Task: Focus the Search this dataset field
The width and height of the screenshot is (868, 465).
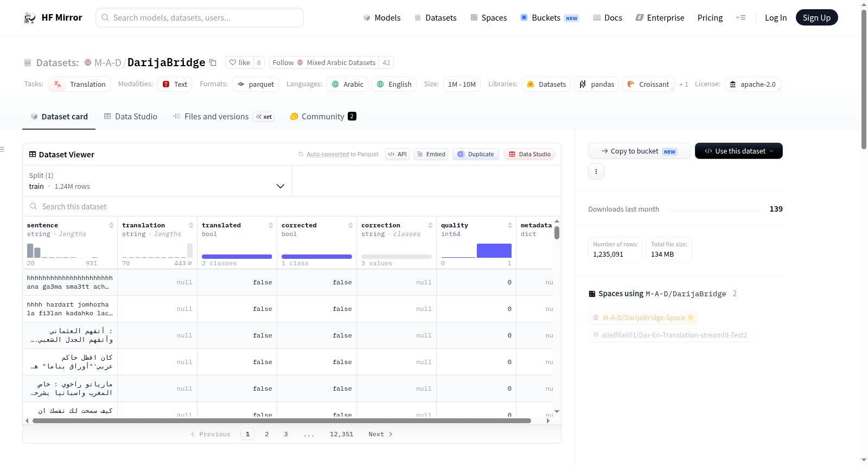Action: click(x=292, y=207)
